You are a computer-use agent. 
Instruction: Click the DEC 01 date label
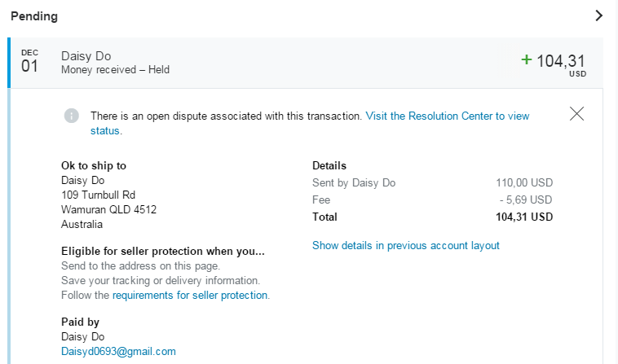coord(29,62)
